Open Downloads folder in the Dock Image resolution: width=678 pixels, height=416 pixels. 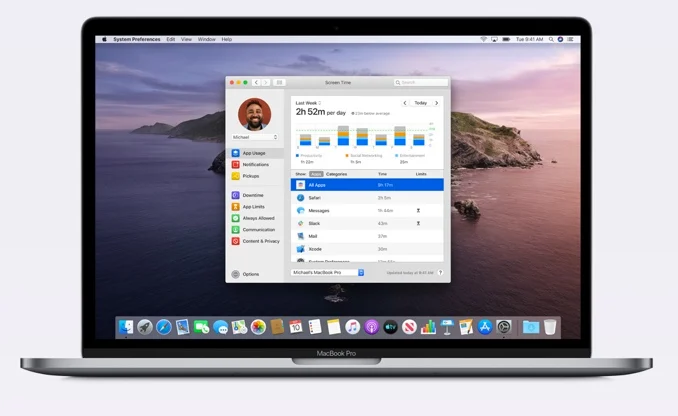tap(531, 327)
